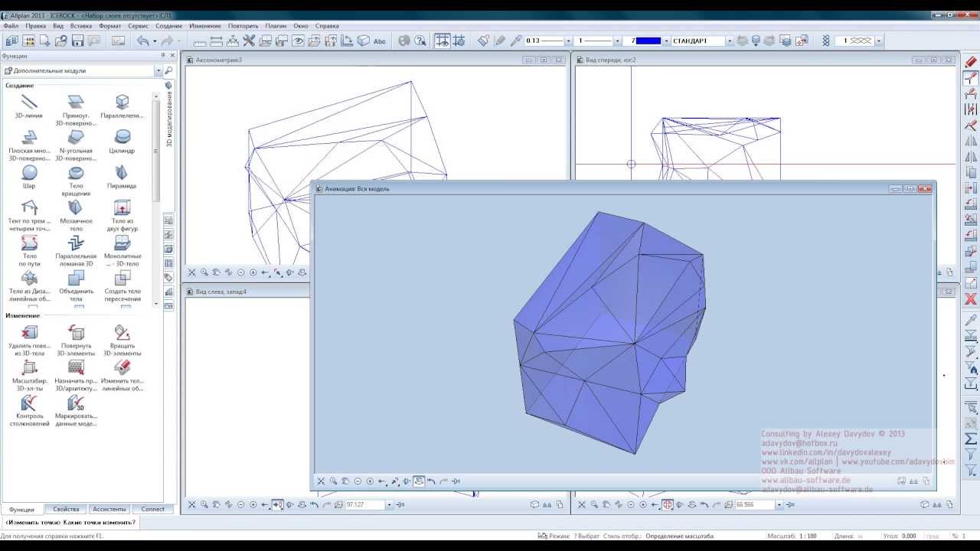Image resolution: width=980 pixels, height=551 pixels.
Task: Click the Масштаб 1:100 value in status bar
Action: tap(808, 536)
